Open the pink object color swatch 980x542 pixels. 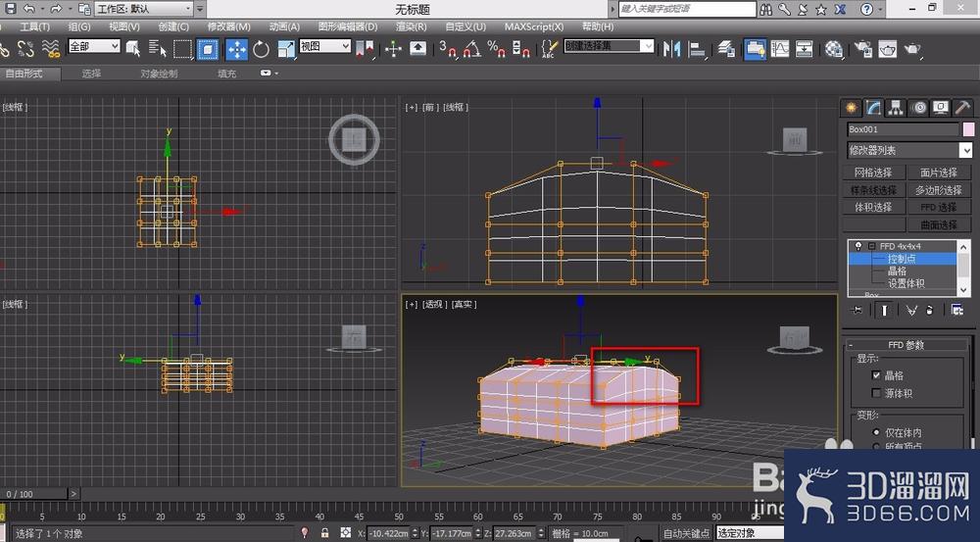968,129
